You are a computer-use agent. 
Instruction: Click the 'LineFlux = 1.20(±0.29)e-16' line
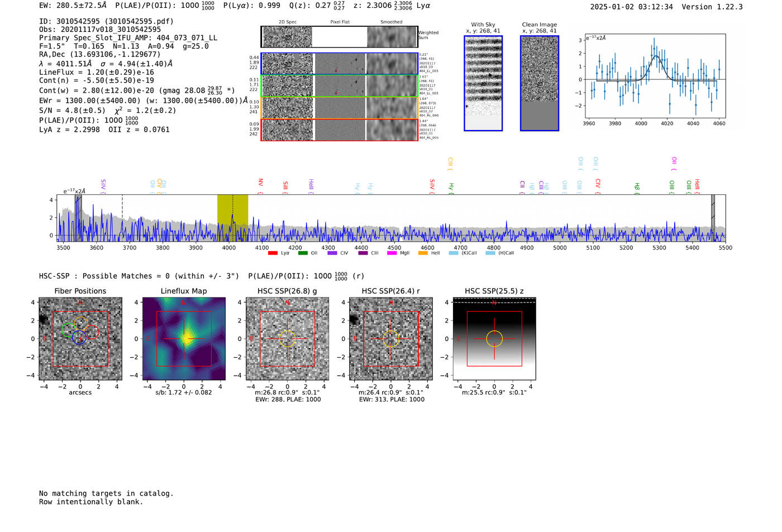97,73
